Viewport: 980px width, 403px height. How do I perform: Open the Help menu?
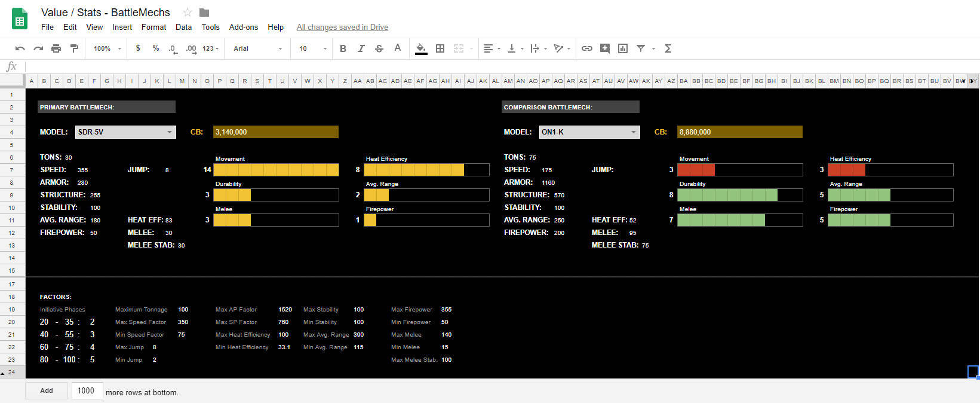point(276,27)
